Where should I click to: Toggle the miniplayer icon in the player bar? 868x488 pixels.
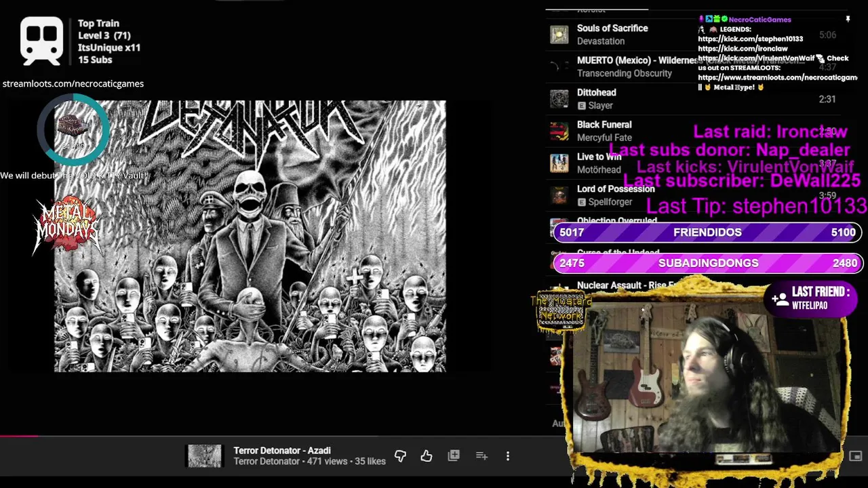(856, 456)
